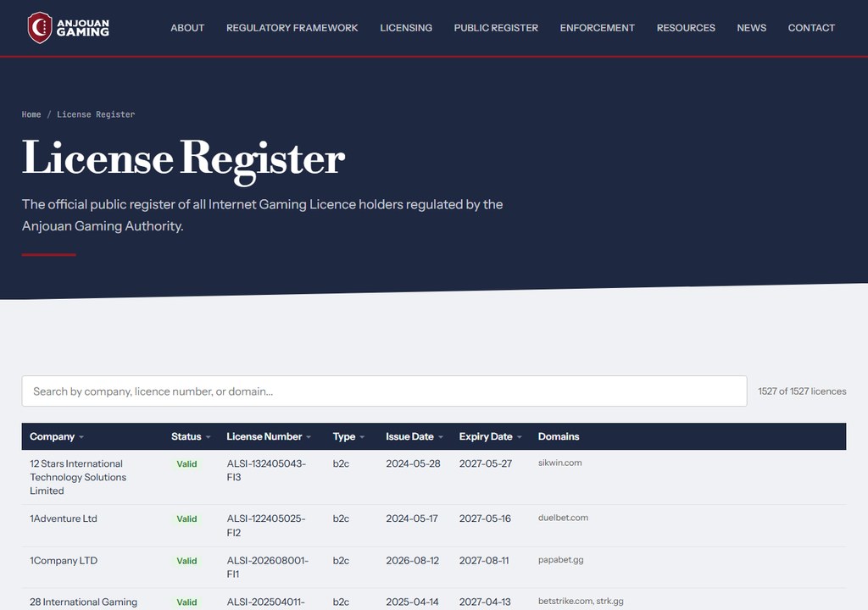Sort the table by Type
868x610 pixels.
pos(348,436)
